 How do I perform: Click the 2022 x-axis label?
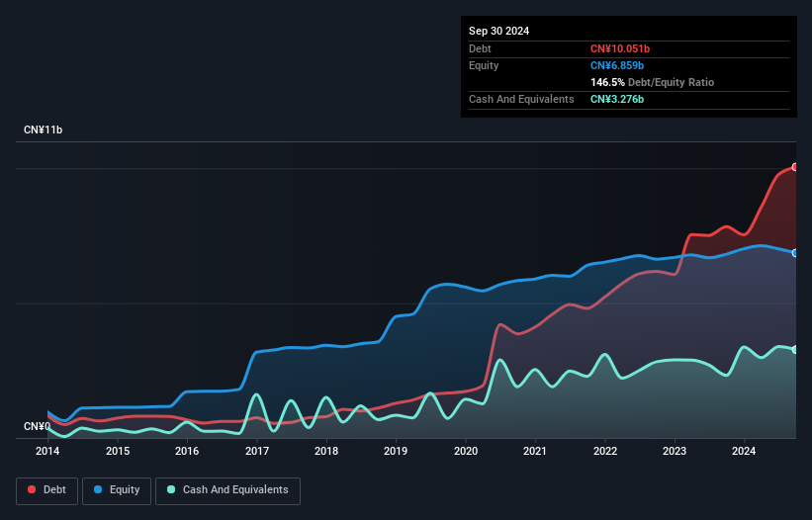point(605,451)
